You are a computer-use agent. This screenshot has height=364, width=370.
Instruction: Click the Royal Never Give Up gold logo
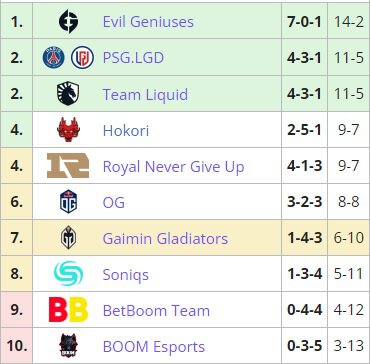coord(68,166)
